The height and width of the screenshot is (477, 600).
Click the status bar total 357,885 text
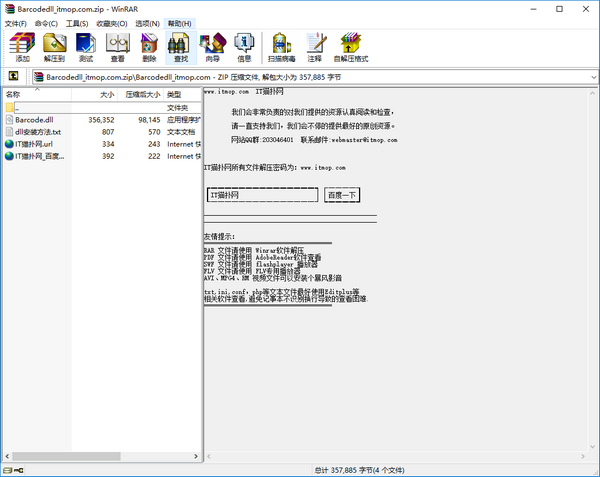point(359,470)
